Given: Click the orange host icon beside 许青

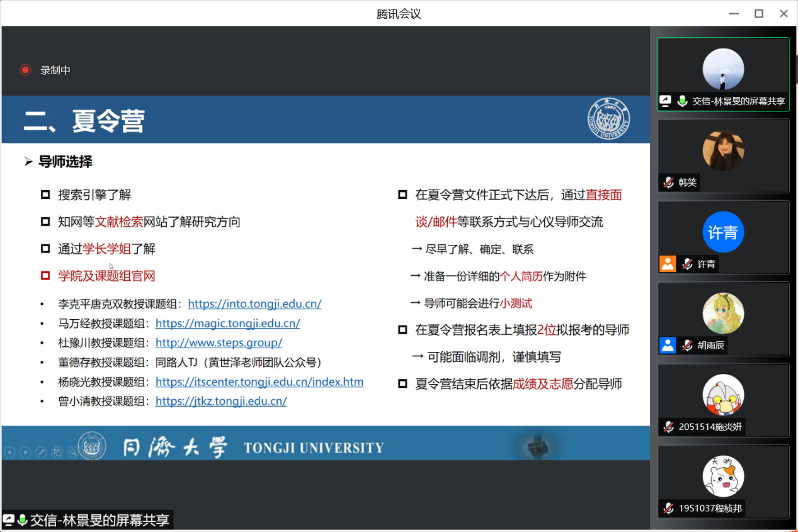Looking at the screenshot, I should (x=668, y=264).
